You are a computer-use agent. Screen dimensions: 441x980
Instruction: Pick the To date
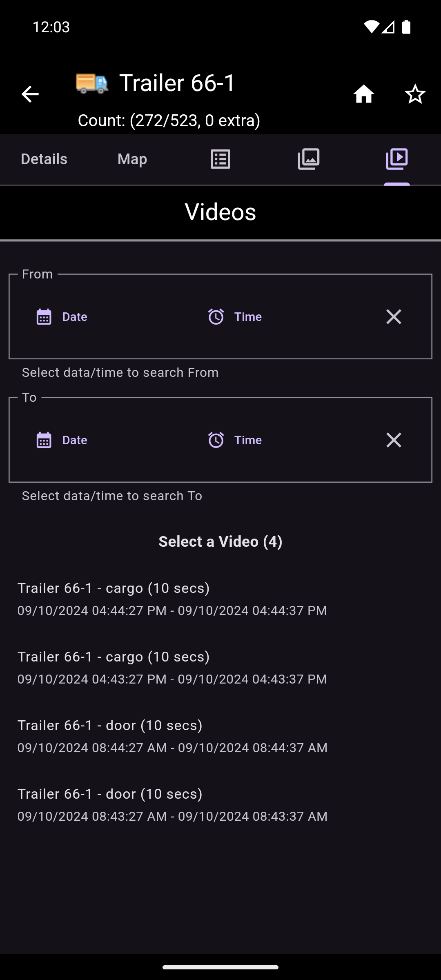62,440
